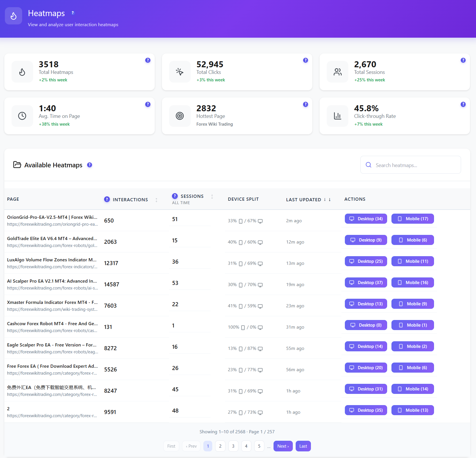
Task: Open Desktop (34) heatmap for OrionGrid-Pro-EA
Action: [x=366, y=219]
